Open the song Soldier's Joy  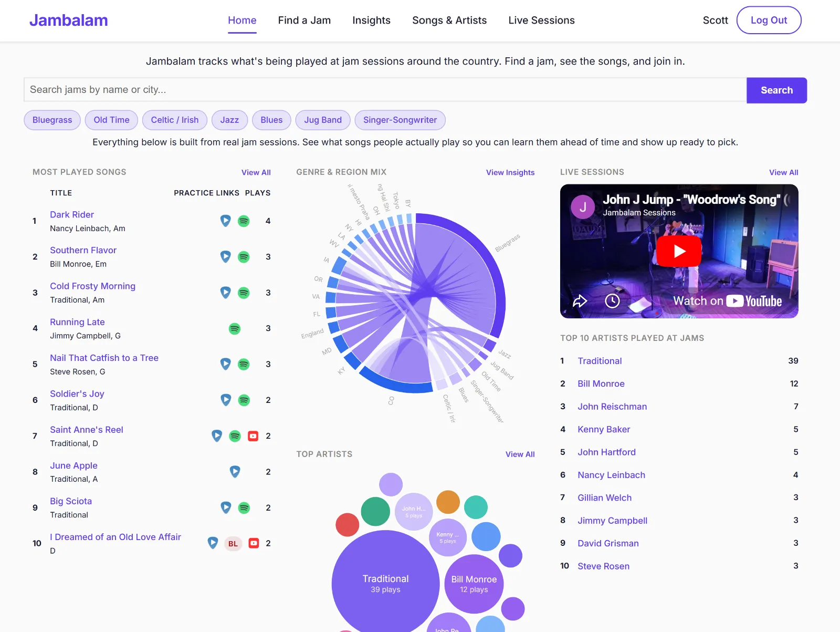click(x=77, y=394)
